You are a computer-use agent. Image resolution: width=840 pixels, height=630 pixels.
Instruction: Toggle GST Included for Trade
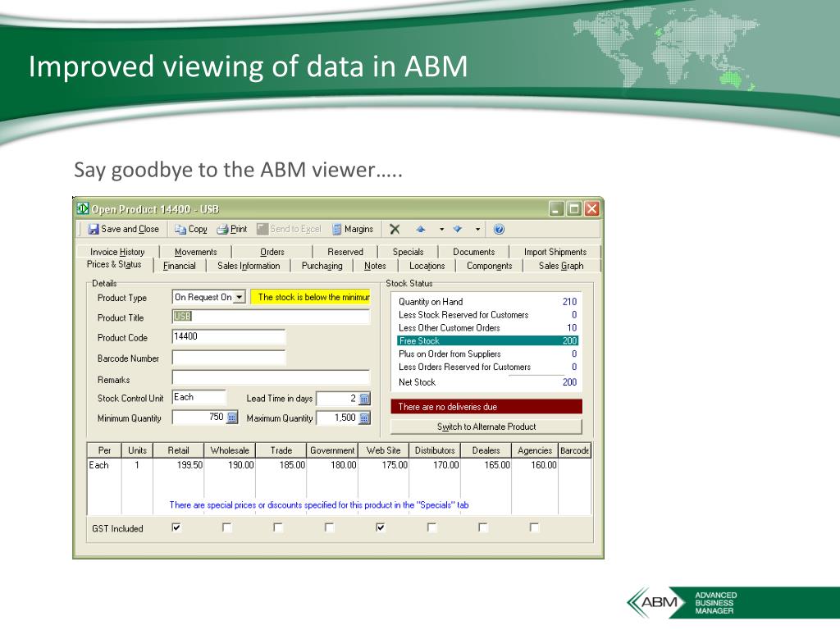pos(278,527)
